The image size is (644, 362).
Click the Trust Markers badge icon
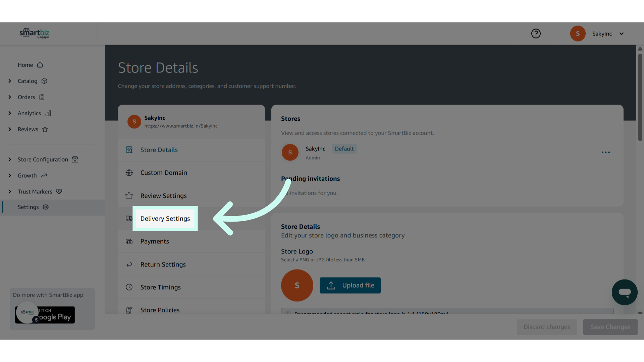[x=59, y=191]
